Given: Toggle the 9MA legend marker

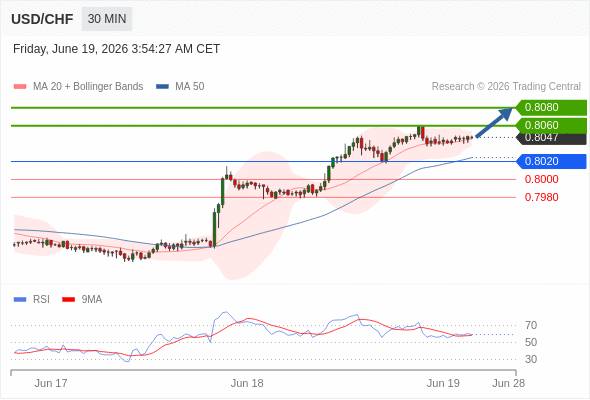Looking at the screenshot, I should coord(68,300).
